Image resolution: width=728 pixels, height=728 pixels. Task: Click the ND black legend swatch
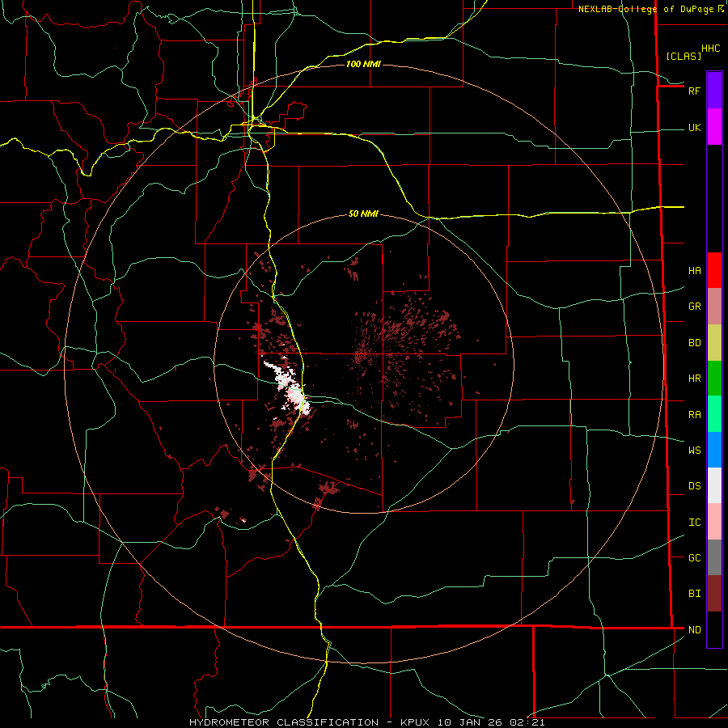[714, 629]
